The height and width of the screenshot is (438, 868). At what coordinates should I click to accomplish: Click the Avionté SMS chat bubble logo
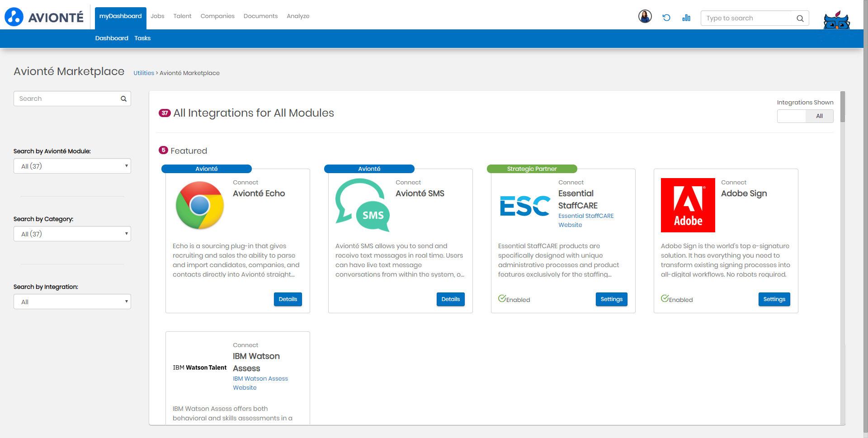point(363,205)
